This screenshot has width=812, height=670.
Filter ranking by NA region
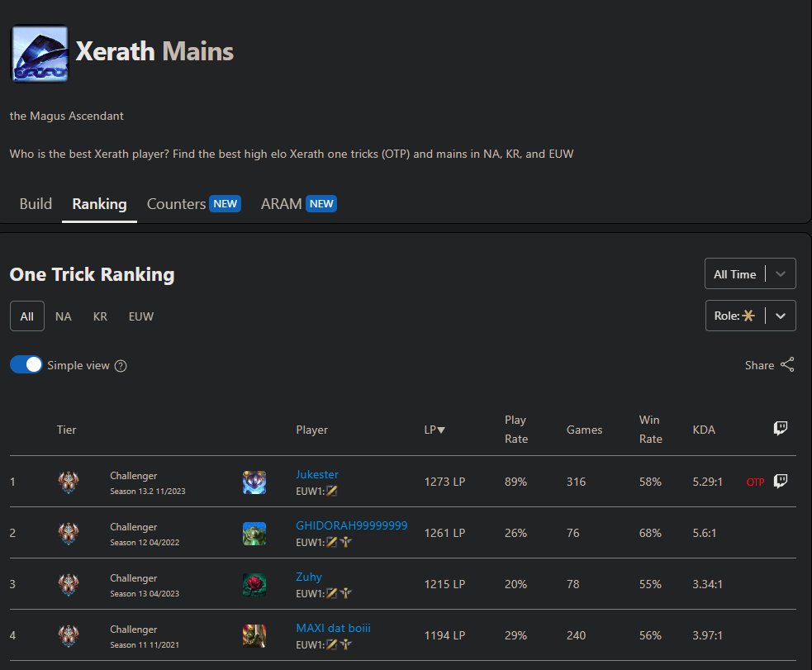pos(63,316)
